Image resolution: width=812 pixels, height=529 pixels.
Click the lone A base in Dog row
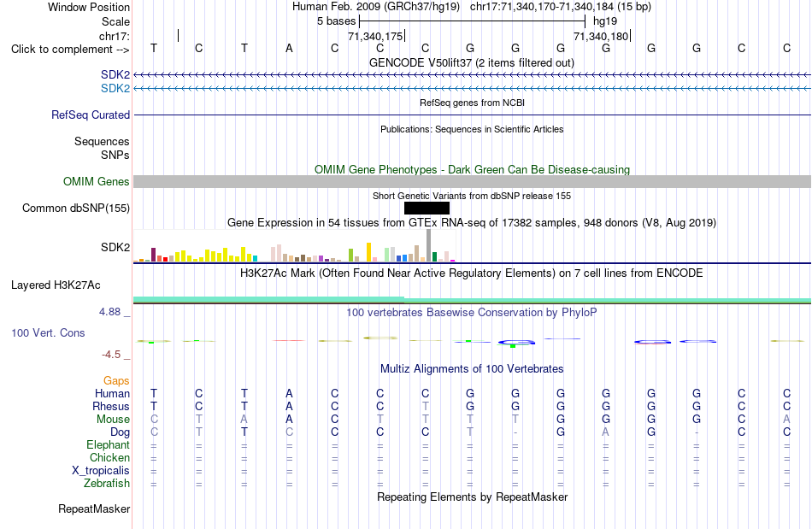click(x=605, y=432)
